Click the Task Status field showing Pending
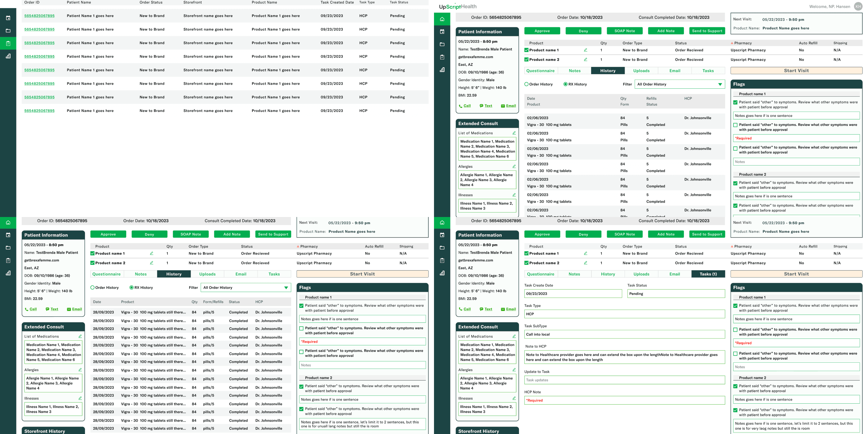This screenshot has height=434, width=868. [x=676, y=294]
